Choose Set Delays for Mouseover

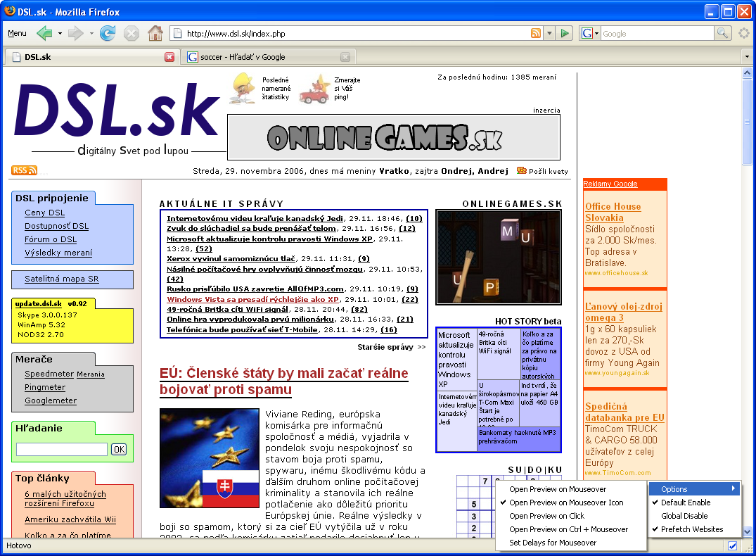(571, 543)
